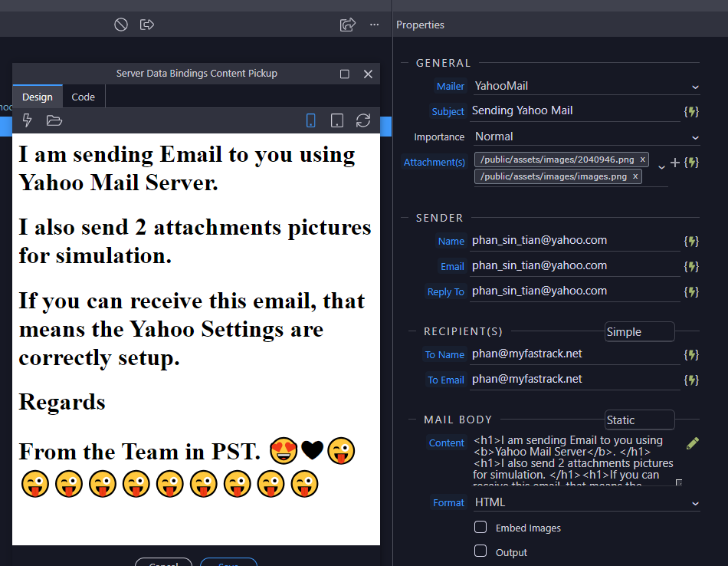728x566 pixels.
Task: Open data binding picker for To Email
Action: [691, 380]
